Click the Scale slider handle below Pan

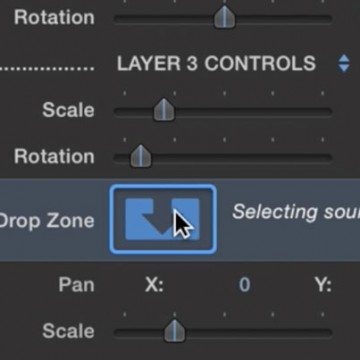174,331
